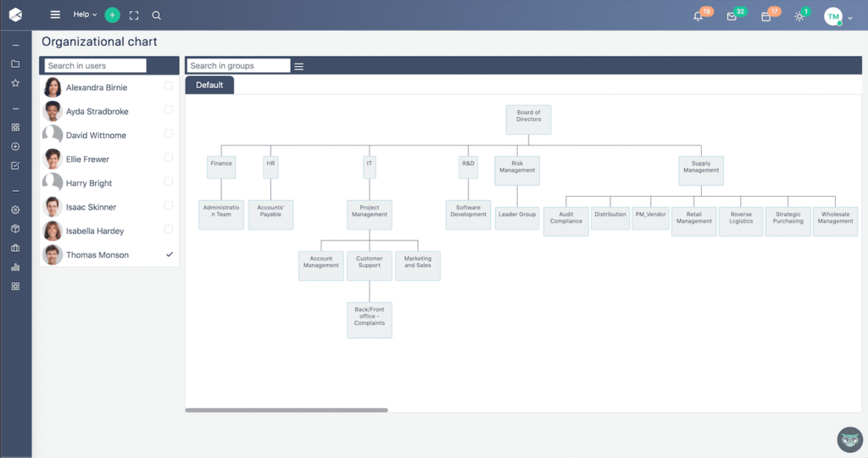This screenshot has width=868, height=458.
Task: Click the green plus create button
Action: tap(113, 15)
